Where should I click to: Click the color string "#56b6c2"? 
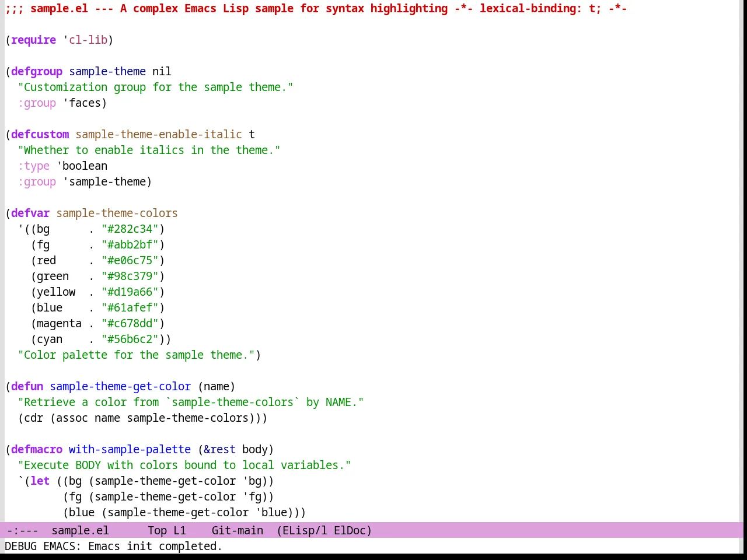point(130,339)
